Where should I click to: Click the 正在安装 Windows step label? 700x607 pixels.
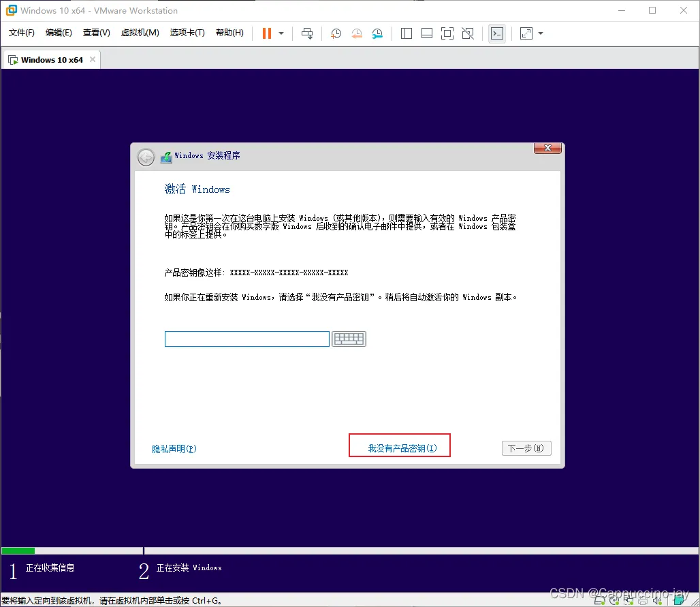tap(189, 567)
